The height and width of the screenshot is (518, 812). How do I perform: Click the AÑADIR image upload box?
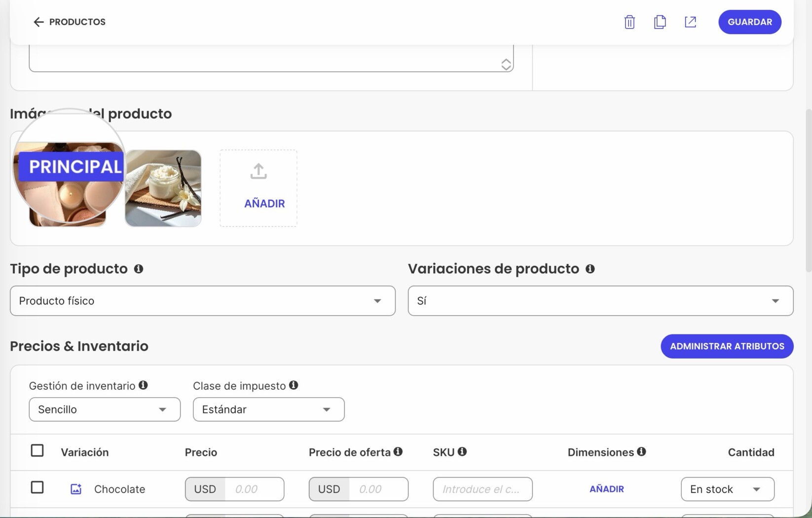click(x=258, y=188)
